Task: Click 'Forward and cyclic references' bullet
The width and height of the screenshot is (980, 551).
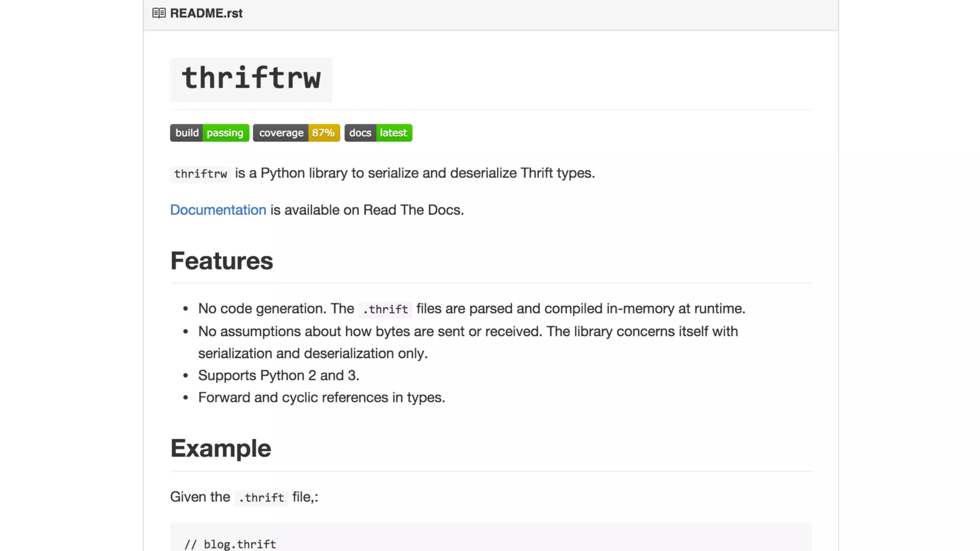Action: pyautogui.click(x=321, y=397)
